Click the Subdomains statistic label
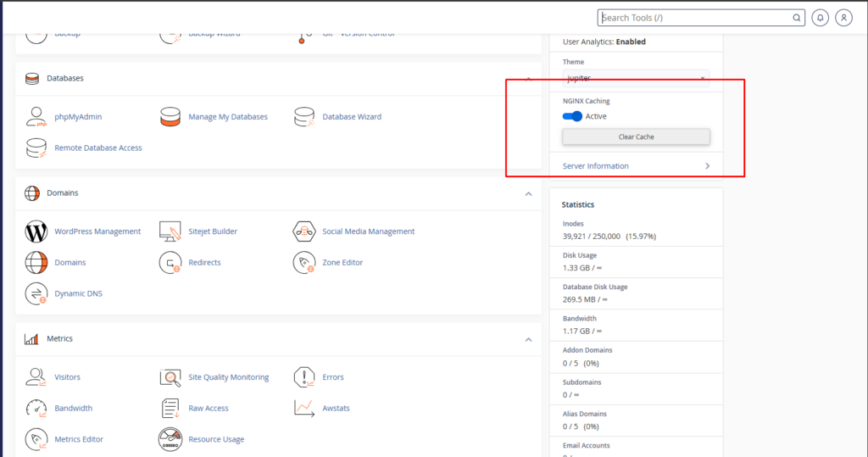 pyautogui.click(x=581, y=382)
